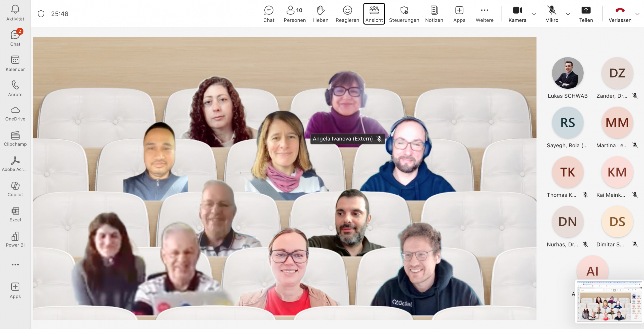Viewport: 644px width, 329px height.
Task: Turn off the Kamera
Action: 517,14
